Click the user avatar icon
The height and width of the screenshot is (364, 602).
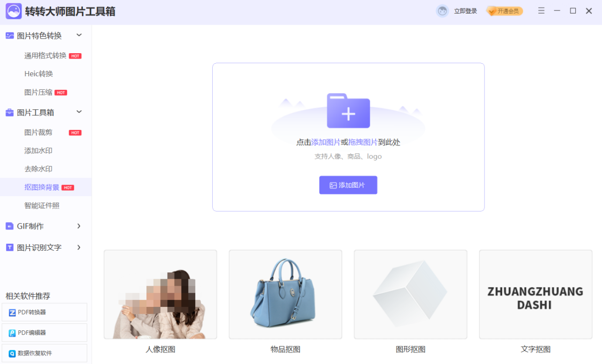pos(442,11)
